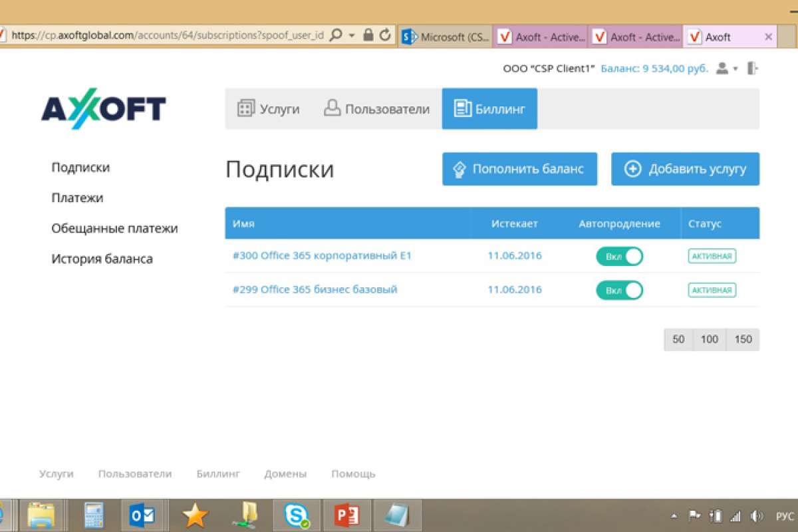Toggle auto-renewal for #299 Office 365 бизнес базовый
Viewport: 798px width, 532px height.
tap(619, 290)
